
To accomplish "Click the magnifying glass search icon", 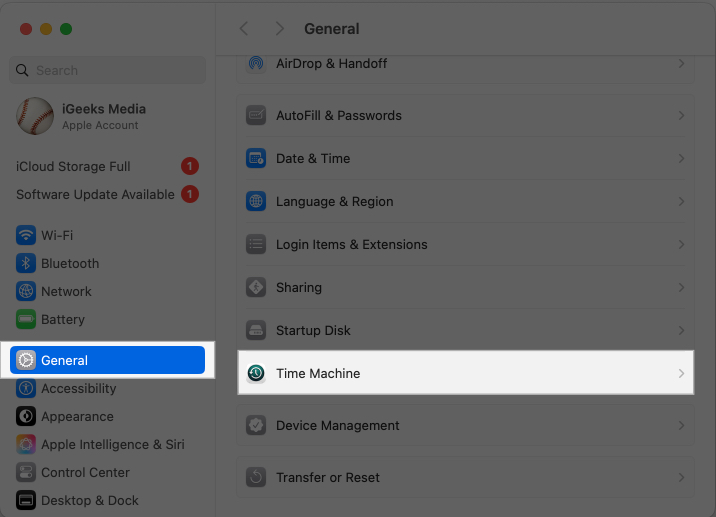I will [22, 70].
